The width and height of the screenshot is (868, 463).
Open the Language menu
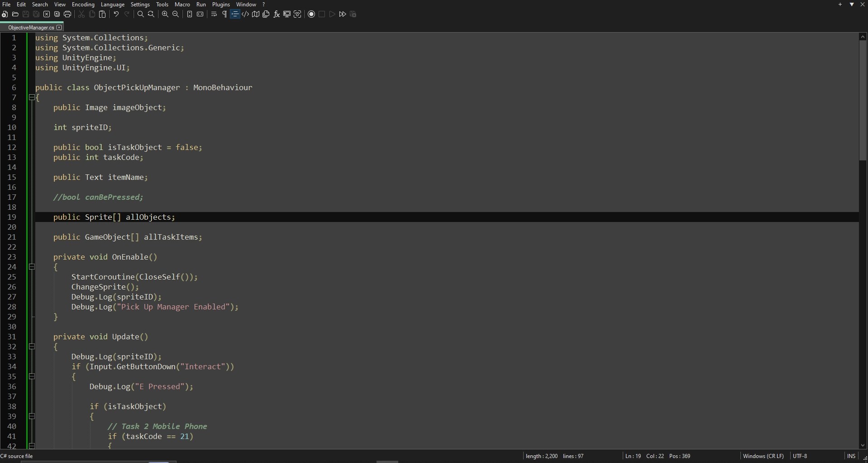(x=112, y=4)
